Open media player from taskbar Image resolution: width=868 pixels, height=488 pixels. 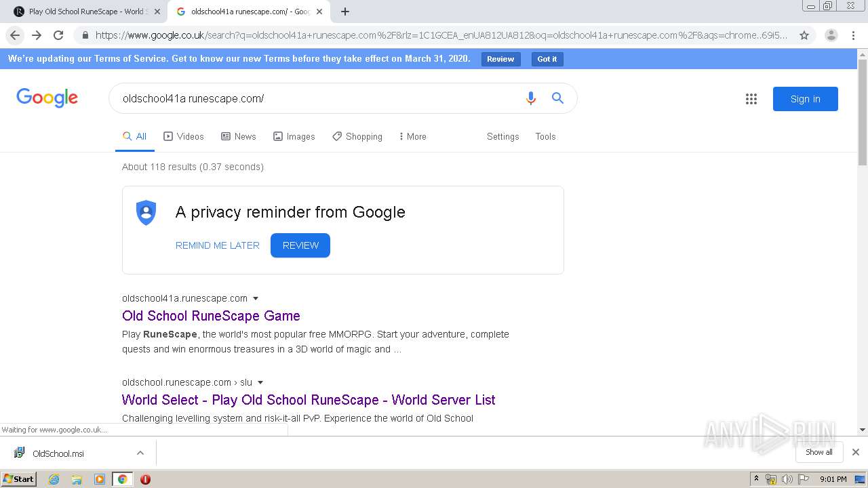click(100, 479)
